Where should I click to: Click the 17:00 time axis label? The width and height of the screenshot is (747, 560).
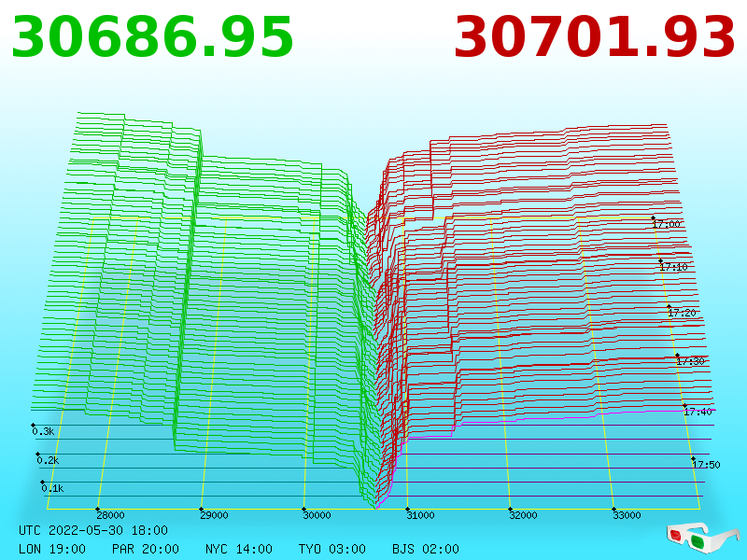click(x=667, y=224)
